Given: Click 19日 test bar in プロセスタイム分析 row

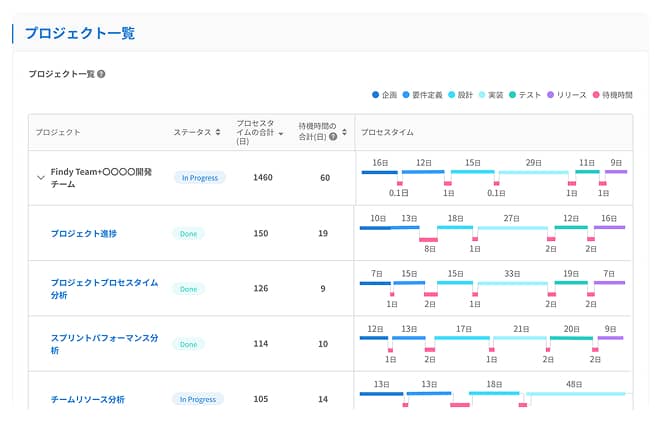Looking at the screenshot, I should (x=571, y=283).
